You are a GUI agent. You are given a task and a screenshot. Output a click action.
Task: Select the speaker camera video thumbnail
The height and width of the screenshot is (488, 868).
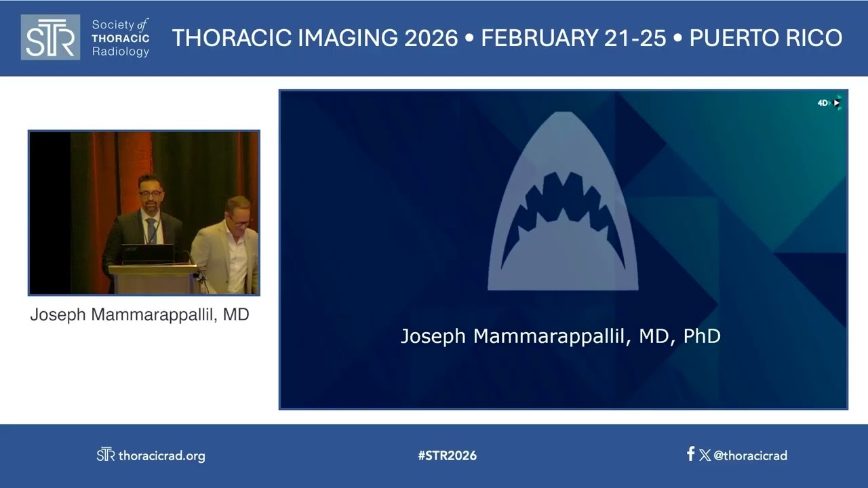(x=144, y=213)
